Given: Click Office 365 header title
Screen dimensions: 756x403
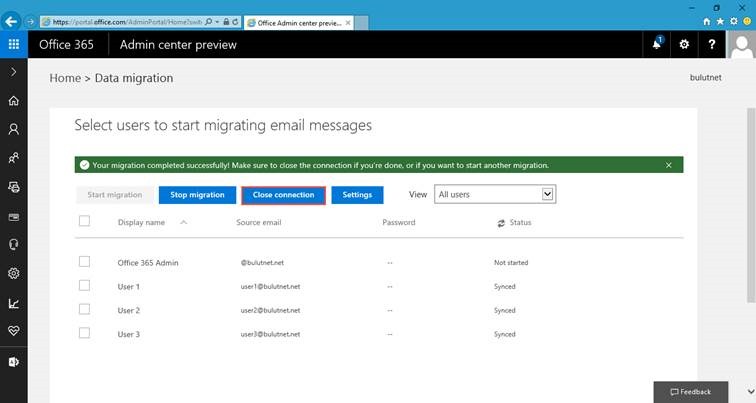Looking at the screenshot, I should pos(67,44).
